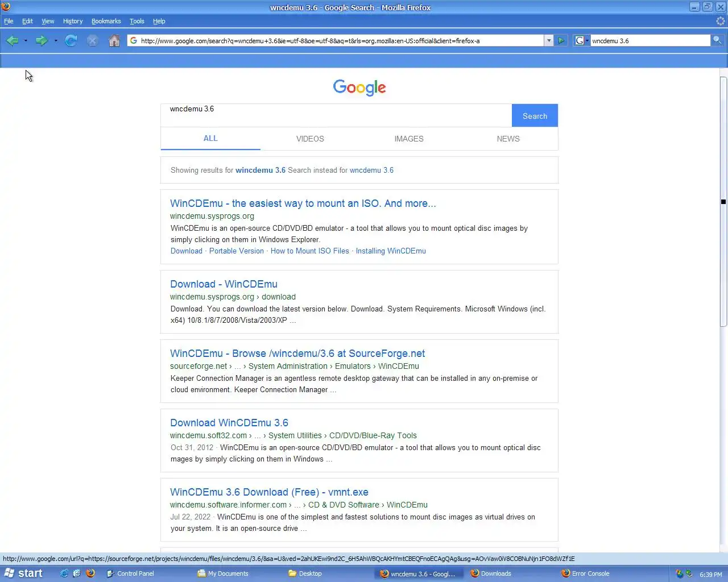Click the 'Portable Version' sitelink
This screenshot has width=728, height=582.
(237, 251)
